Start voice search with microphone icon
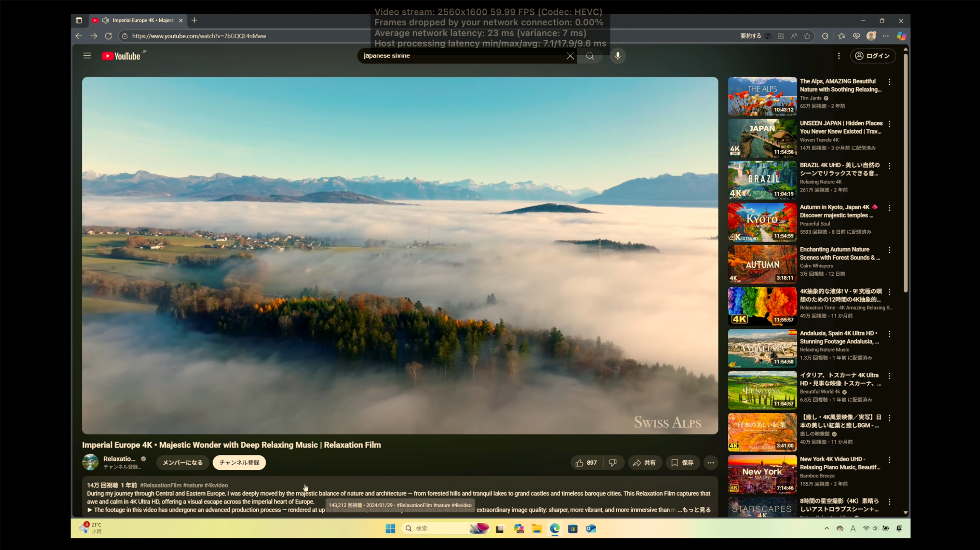The width and height of the screenshot is (980, 550). click(617, 56)
